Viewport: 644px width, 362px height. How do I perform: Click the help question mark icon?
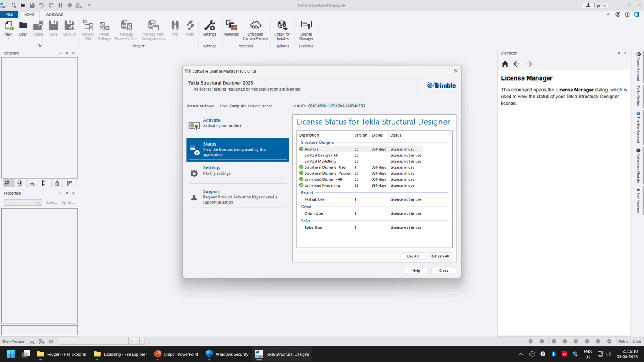coord(618,15)
